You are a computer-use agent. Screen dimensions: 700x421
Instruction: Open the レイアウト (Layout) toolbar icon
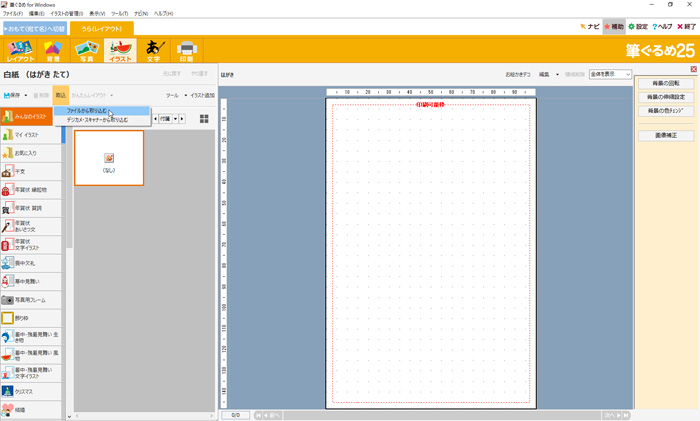(19, 51)
